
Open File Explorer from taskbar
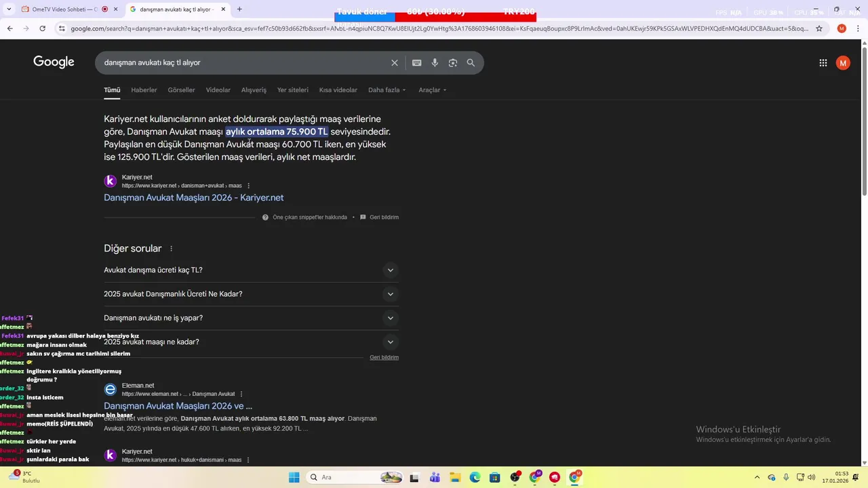pos(455,477)
